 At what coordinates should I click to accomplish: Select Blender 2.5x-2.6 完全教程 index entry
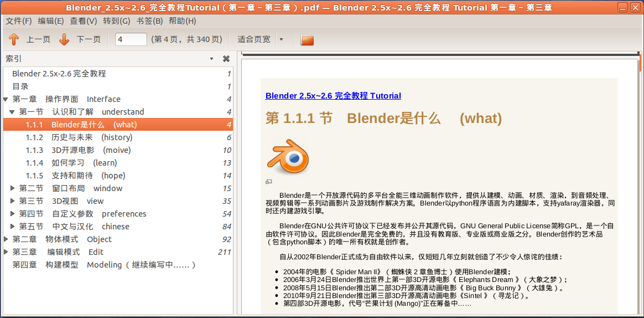pyautogui.click(x=118, y=74)
